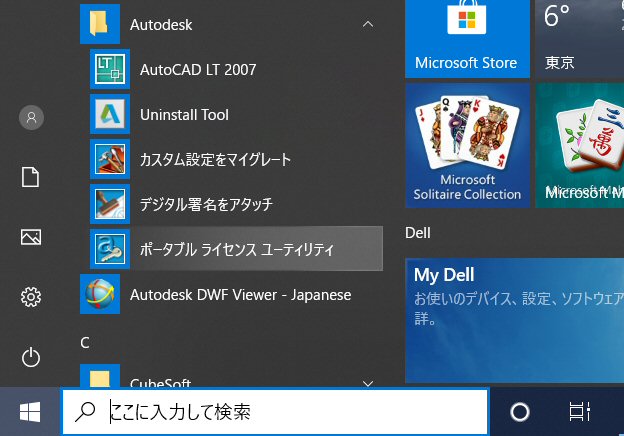Click the letter C section header
This screenshot has height=436, width=624.
pyautogui.click(x=85, y=343)
